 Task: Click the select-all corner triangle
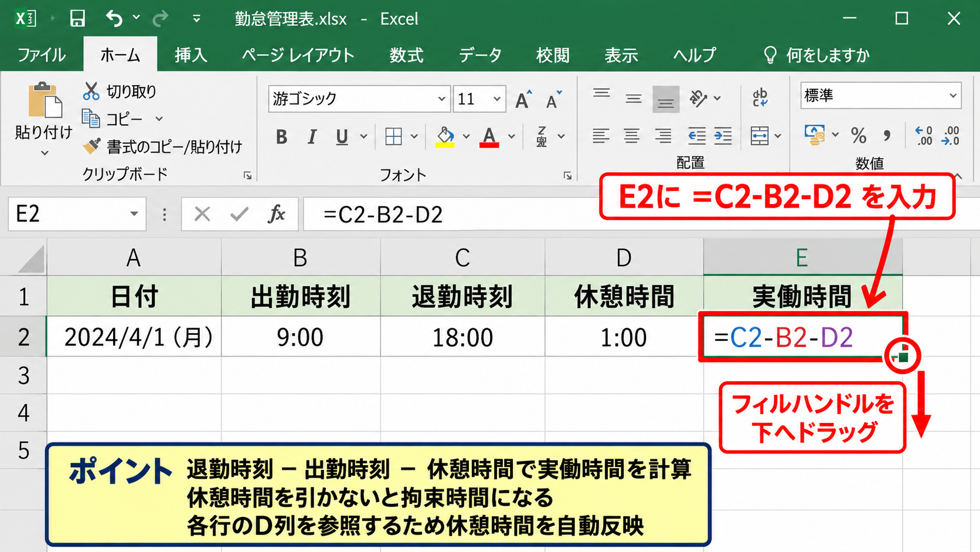pyautogui.click(x=30, y=259)
